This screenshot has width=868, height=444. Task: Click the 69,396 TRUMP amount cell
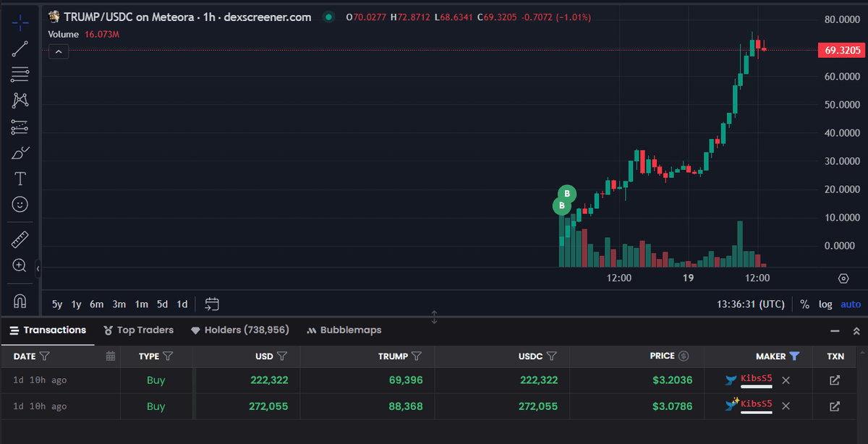pos(405,380)
